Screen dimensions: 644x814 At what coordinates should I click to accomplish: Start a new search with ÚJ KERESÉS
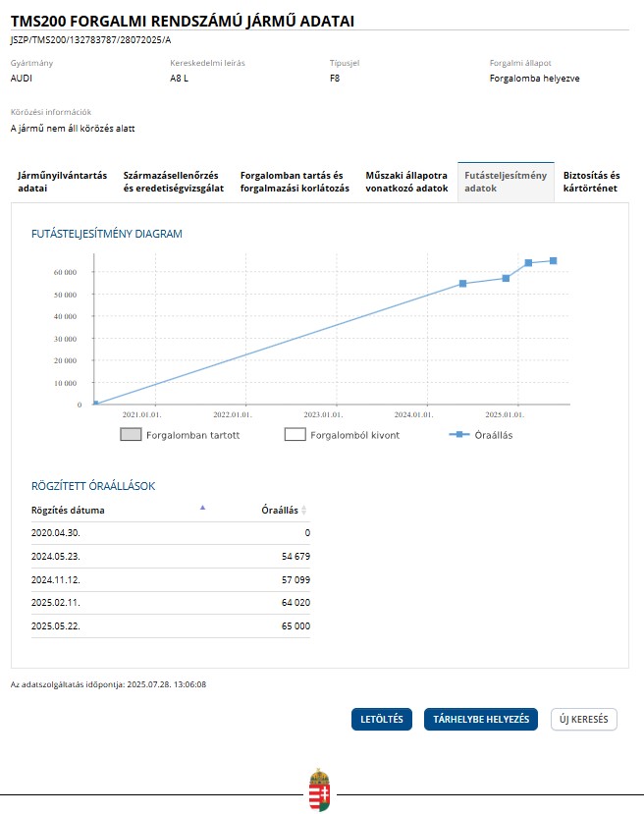(x=584, y=719)
